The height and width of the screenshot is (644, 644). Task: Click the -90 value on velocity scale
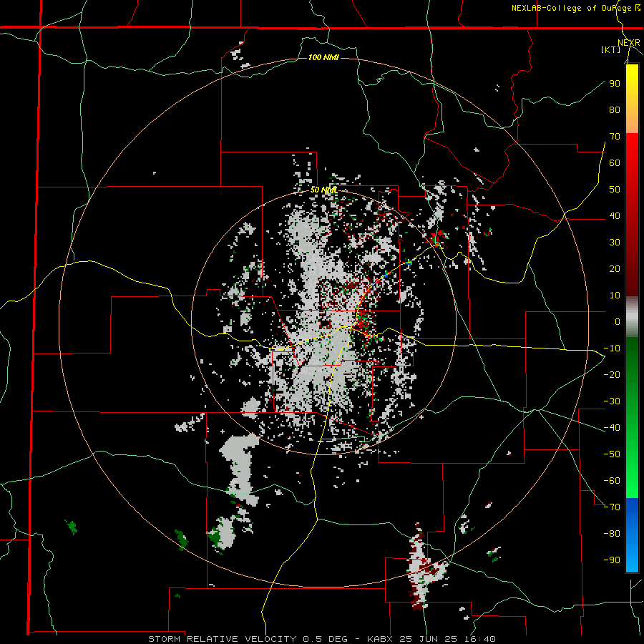[612, 560]
